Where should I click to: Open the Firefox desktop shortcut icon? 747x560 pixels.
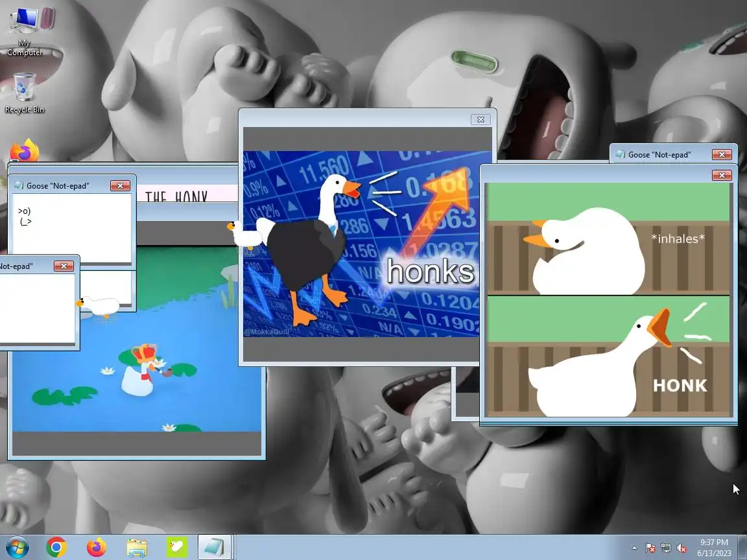24,150
